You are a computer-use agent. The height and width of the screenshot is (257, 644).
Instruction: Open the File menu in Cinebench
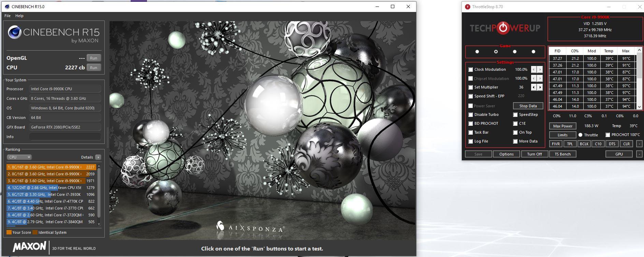(x=8, y=16)
